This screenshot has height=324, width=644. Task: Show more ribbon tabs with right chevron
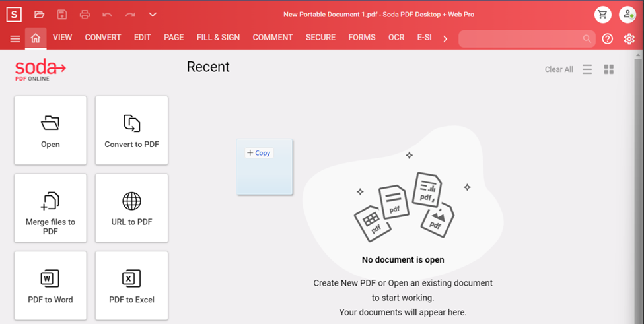pos(445,39)
